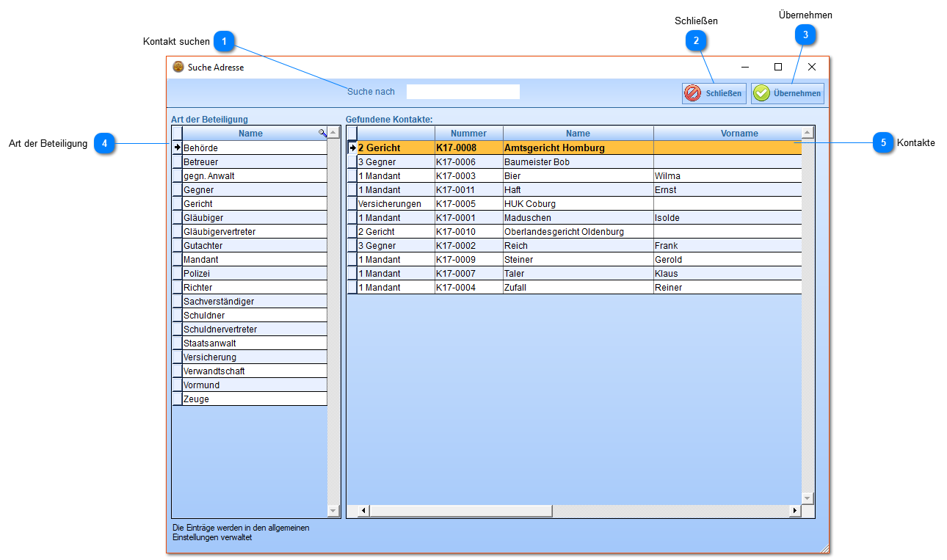Click the Suche Adresse window title icon

click(x=178, y=67)
